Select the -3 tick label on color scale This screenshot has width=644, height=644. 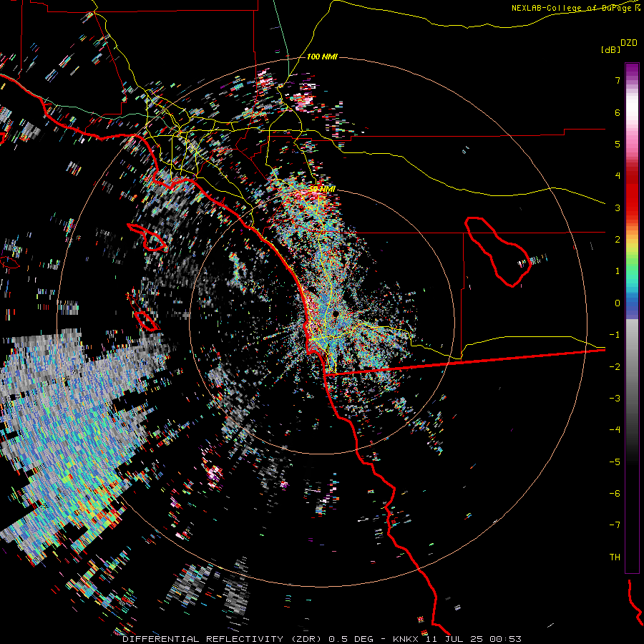pos(615,399)
